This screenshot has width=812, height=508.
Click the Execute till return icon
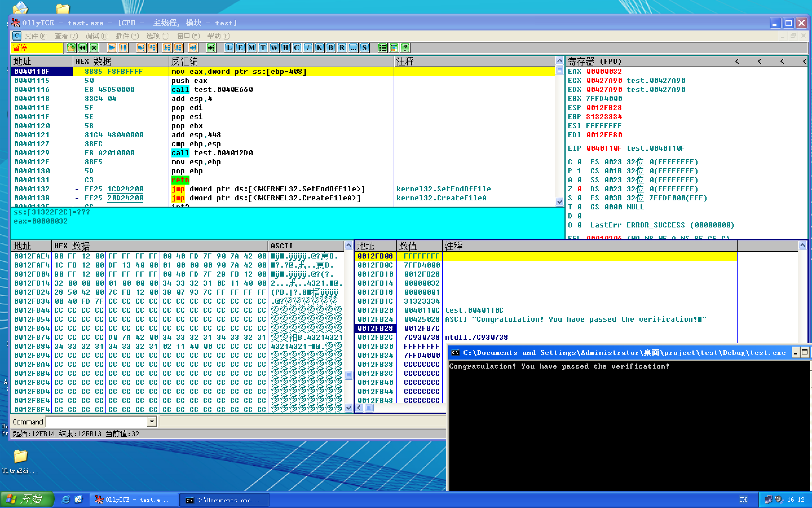click(193, 48)
